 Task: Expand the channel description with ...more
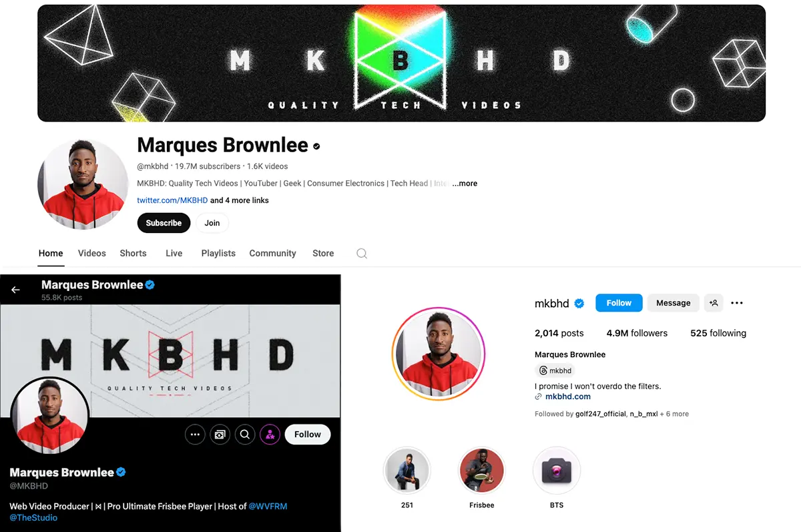[465, 184]
